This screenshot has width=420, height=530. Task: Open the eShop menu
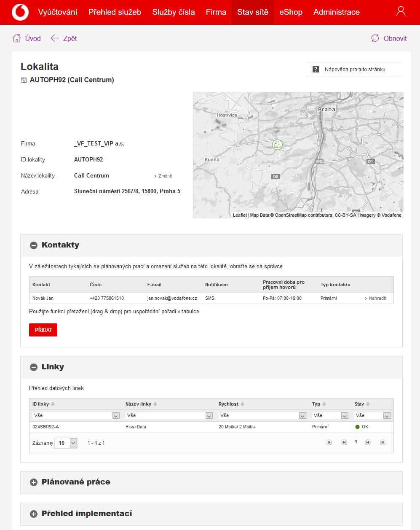click(291, 12)
